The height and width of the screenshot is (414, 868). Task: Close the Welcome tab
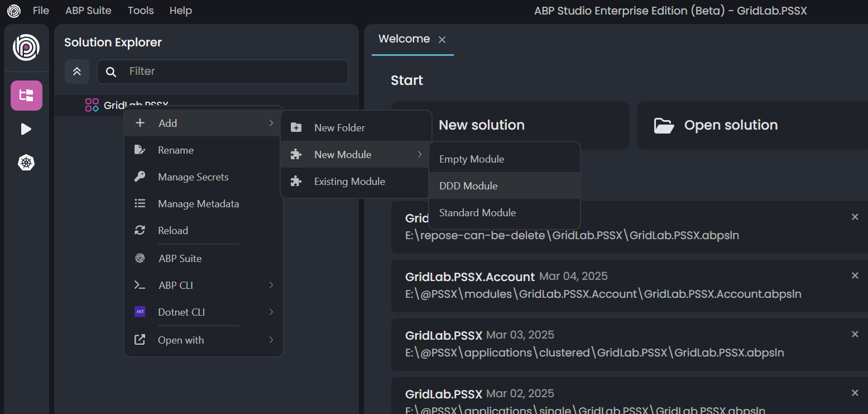(442, 40)
